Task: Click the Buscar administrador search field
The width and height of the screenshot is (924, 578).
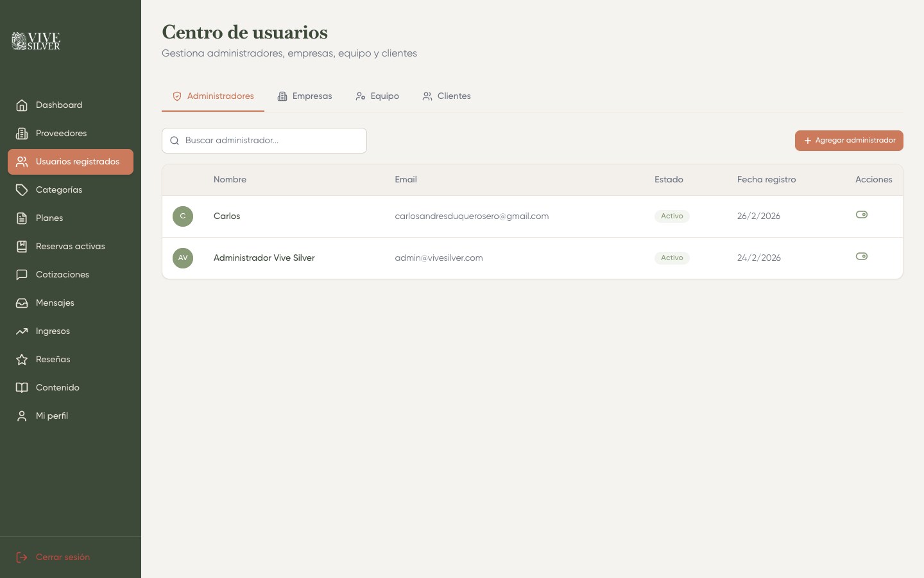Action: 264,140
